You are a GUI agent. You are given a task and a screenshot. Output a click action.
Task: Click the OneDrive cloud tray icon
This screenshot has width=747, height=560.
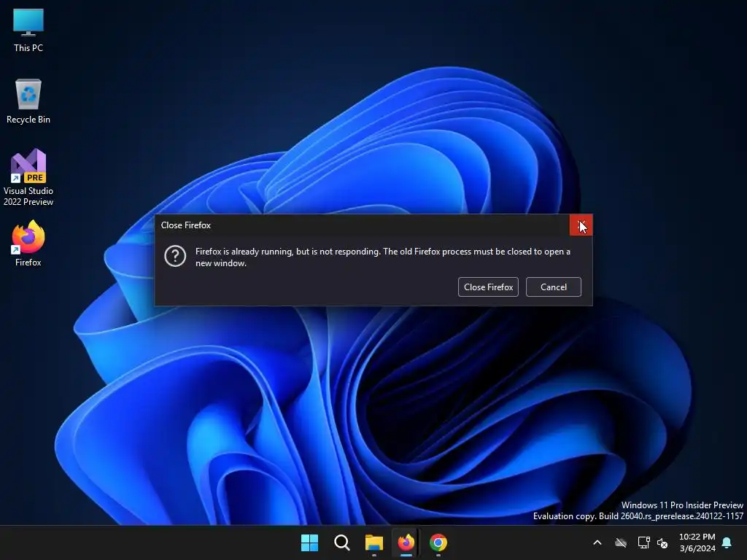point(621,542)
